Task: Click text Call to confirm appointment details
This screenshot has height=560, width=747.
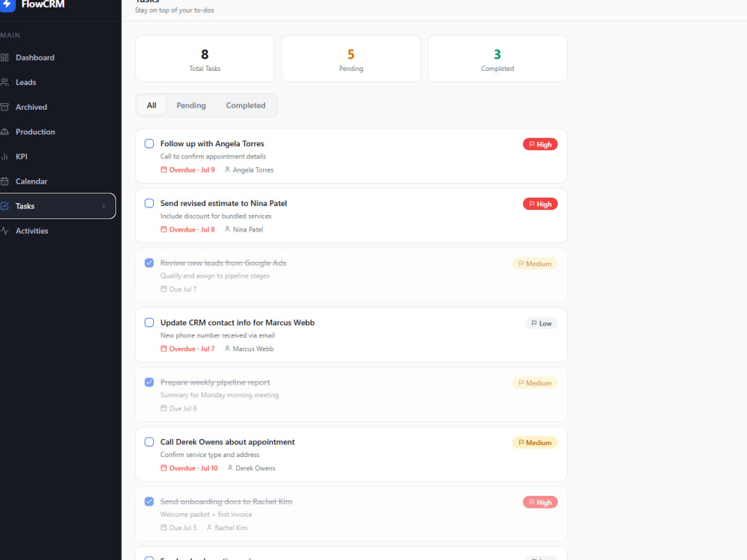Action: click(213, 157)
